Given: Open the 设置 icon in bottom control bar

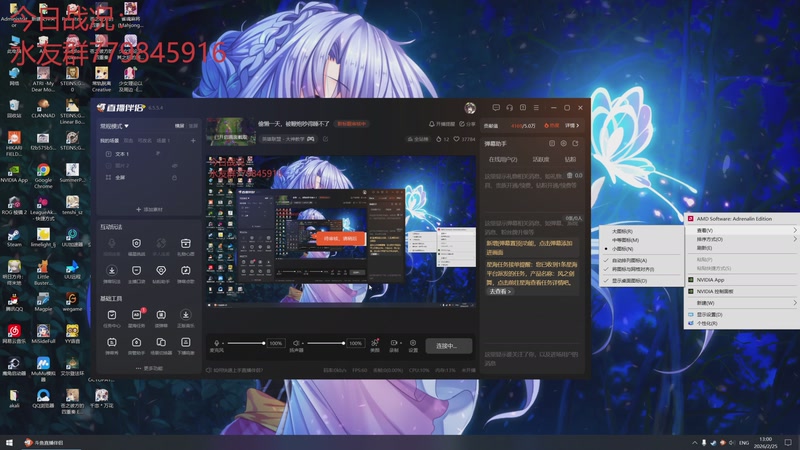Looking at the screenshot, I should tap(413, 343).
